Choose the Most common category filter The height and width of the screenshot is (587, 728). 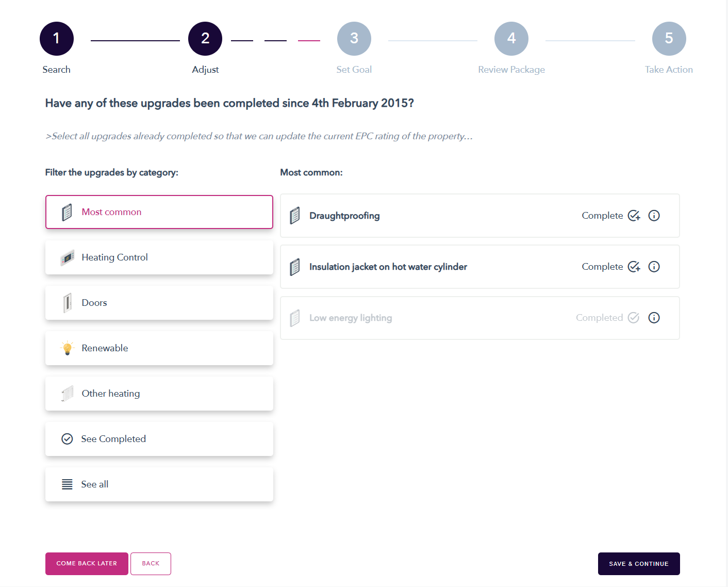point(159,212)
